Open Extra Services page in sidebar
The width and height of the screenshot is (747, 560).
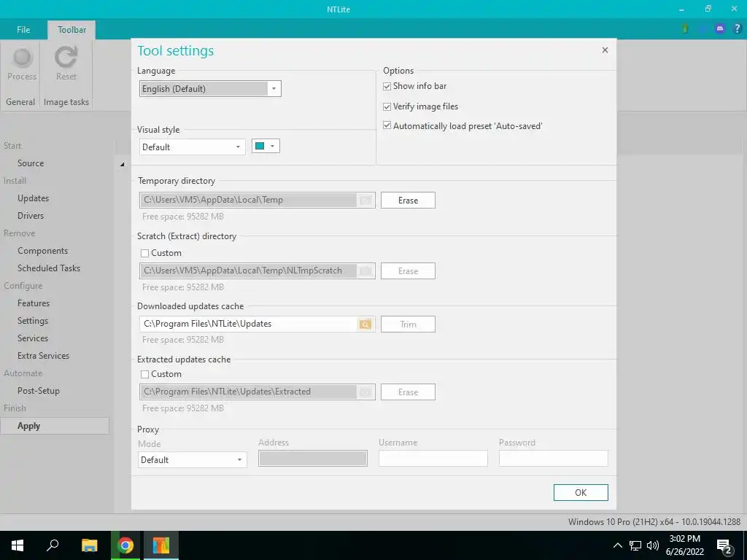pyautogui.click(x=43, y=356)
